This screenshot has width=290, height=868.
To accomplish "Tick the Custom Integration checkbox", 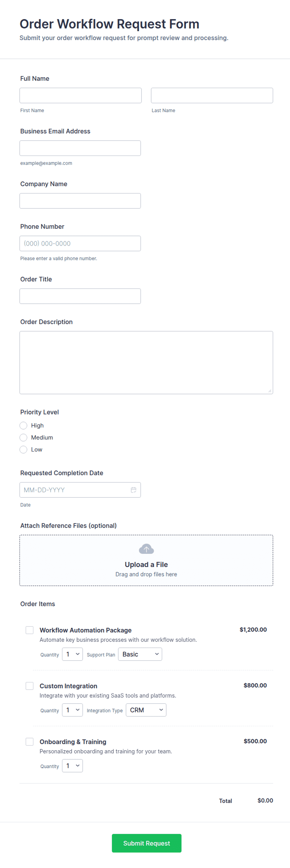I will (x=30, y=686).
